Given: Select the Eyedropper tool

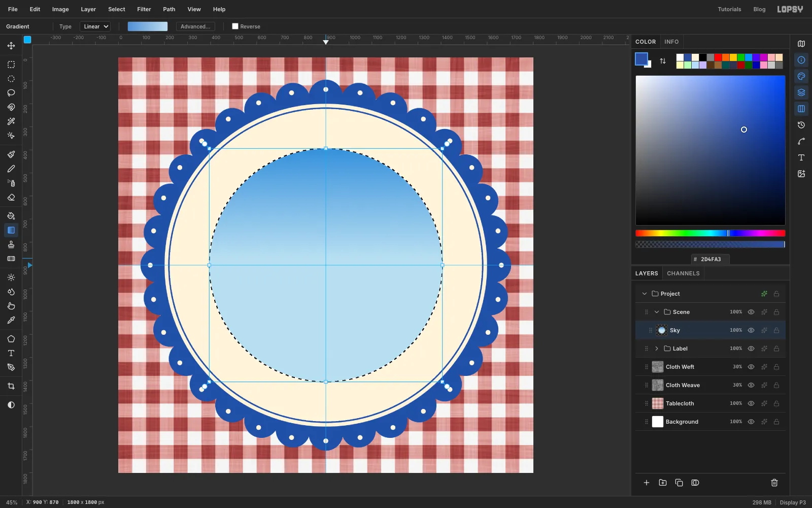Looking at the screenshot, I should click(x=11, y=320).
